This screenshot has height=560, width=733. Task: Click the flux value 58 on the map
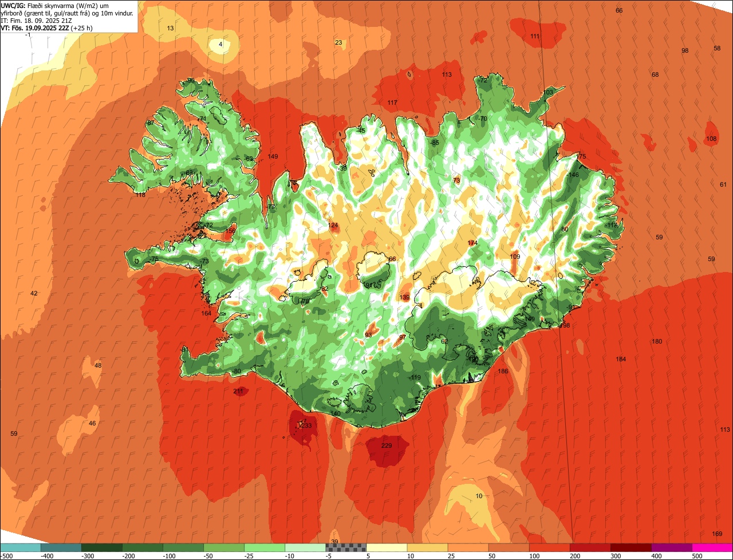(x=717, y=48)
